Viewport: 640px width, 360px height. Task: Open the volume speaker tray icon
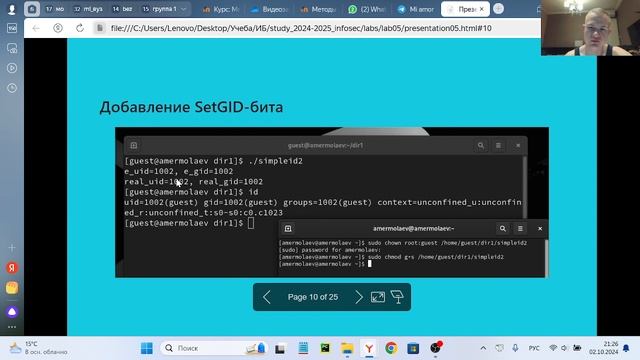564,348
